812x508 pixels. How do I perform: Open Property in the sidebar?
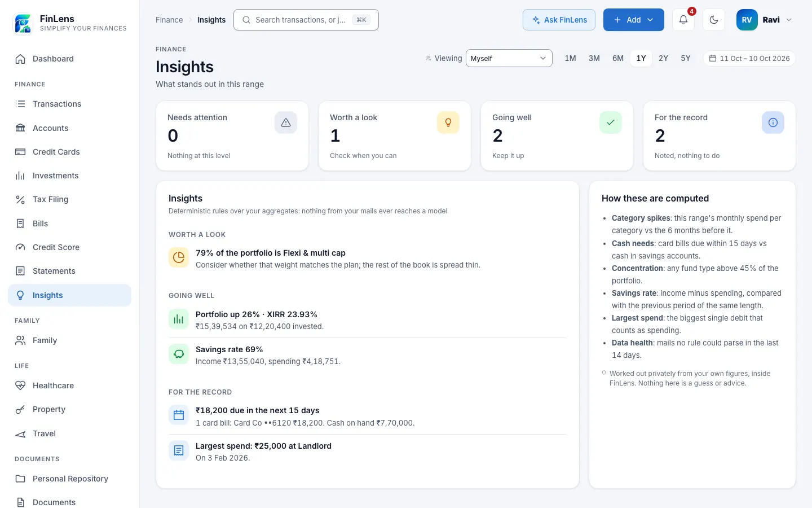[70, 409]
